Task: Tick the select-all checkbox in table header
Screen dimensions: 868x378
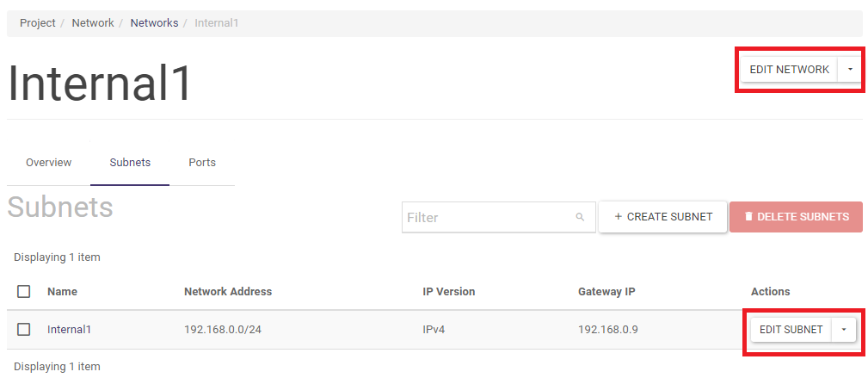Action: 24,291
